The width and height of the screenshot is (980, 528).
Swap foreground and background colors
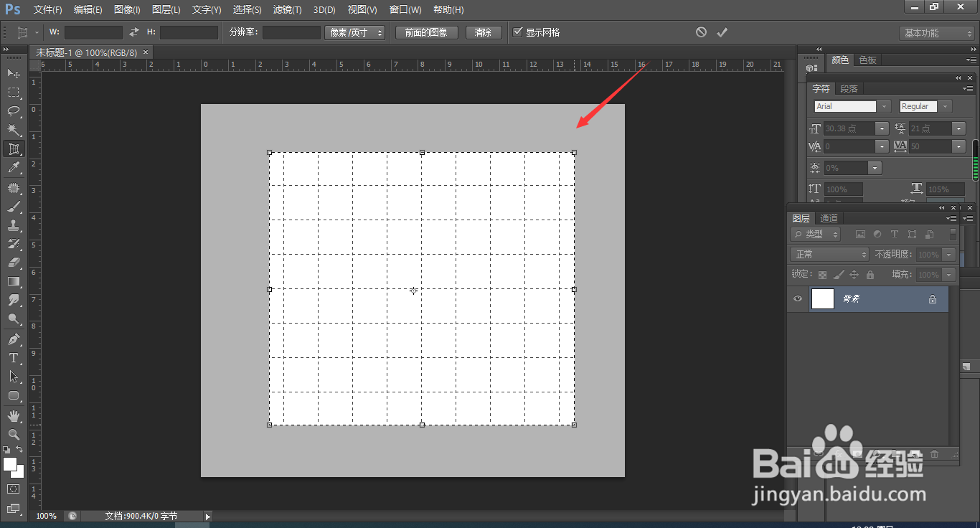[19, 450]
